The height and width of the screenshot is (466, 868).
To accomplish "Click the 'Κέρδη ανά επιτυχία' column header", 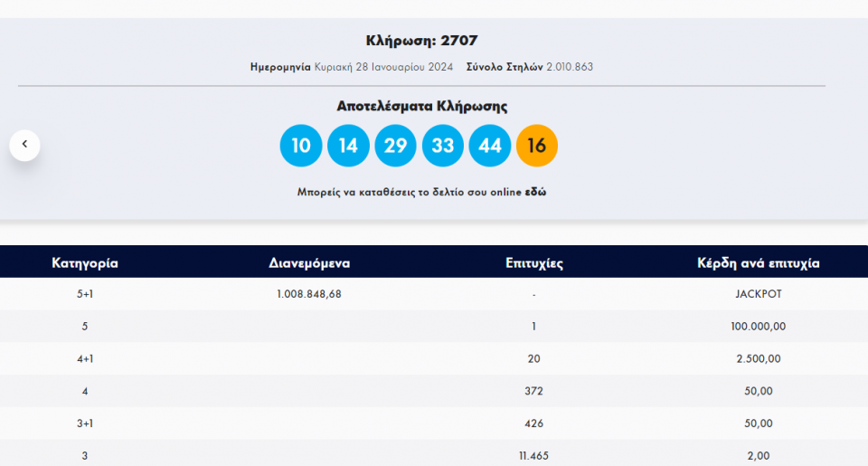I will (x=758, y=263).
